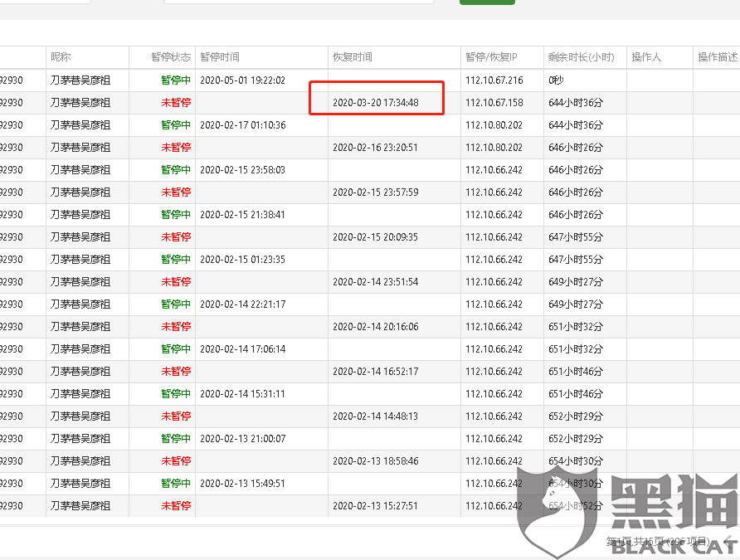Screen dimensions: 740x560
Task: Select 刀茅巷吴彦祖 in the 2020-02-17 01:10:36 row
Action: (x=80, y=125)
